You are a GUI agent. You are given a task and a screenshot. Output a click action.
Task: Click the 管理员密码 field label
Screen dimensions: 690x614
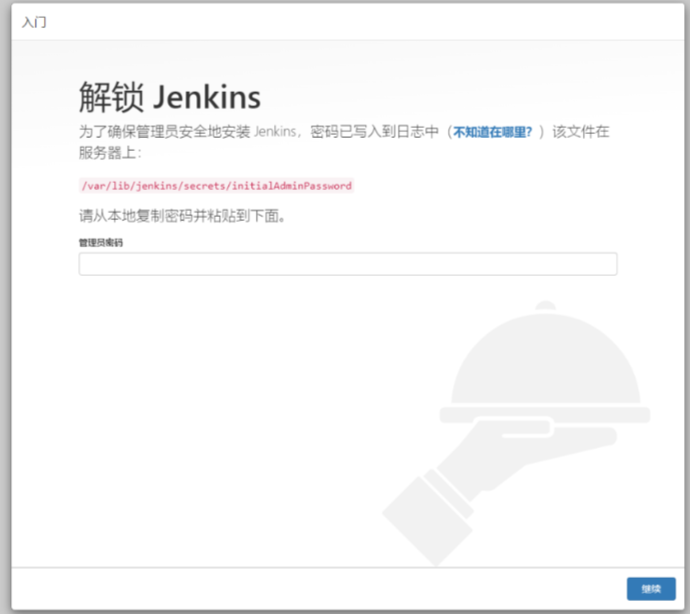pos(101,243)
